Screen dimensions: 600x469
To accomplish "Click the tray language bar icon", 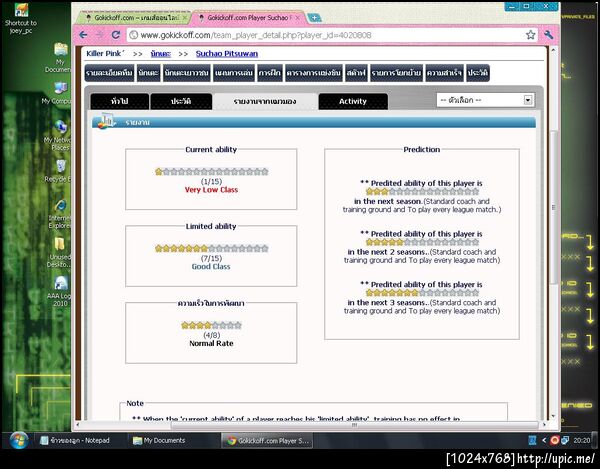I will 532,441.
